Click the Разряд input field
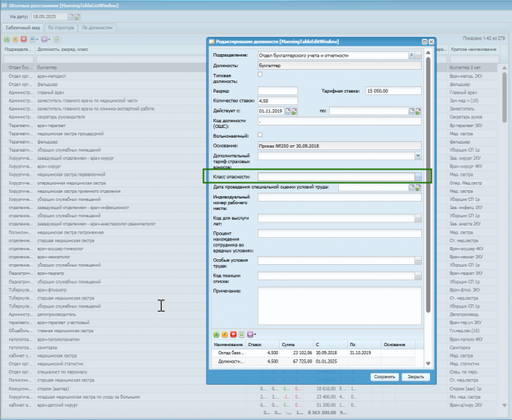This screenshot has width=512, height=420. point(277,91)
